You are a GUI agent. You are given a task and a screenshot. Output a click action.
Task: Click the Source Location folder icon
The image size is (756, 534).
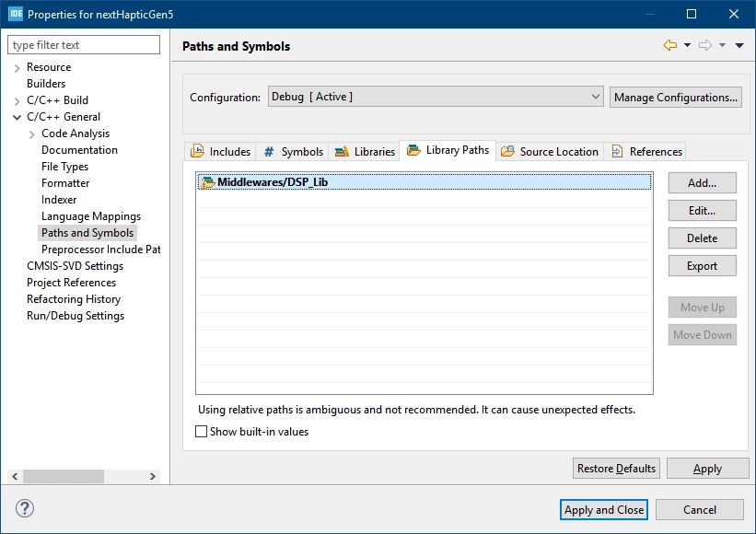click(x=507, y=152)
